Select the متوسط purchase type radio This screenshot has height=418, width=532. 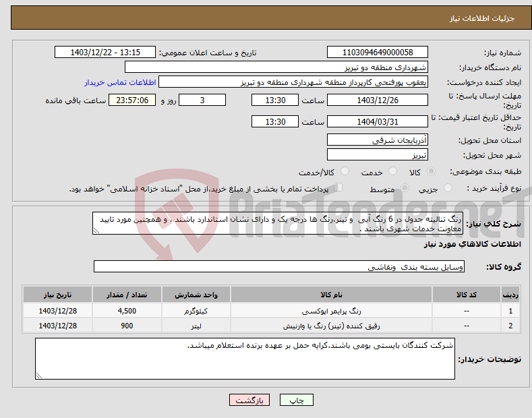(405, 188)
